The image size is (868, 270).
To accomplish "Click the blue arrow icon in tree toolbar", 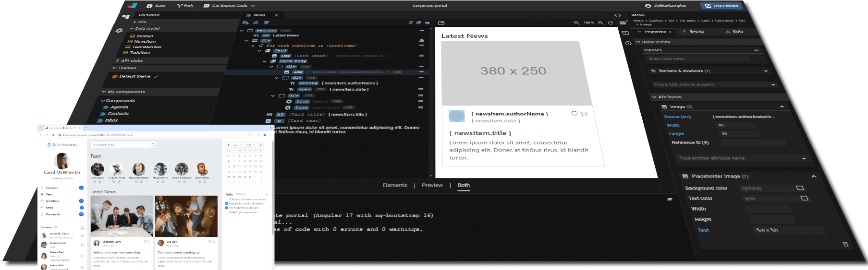I will pos(427,23).
